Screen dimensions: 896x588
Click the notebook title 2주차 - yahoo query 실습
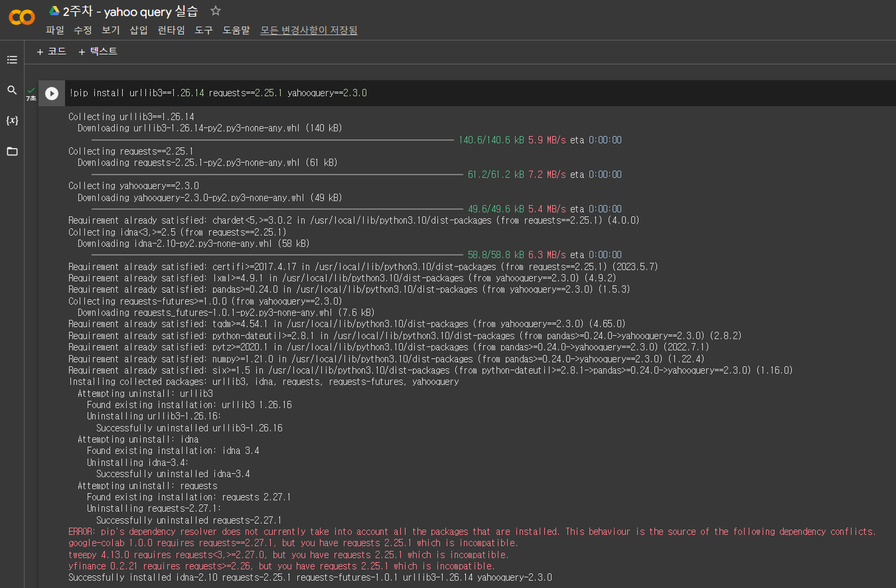click(x=131, y=11)
